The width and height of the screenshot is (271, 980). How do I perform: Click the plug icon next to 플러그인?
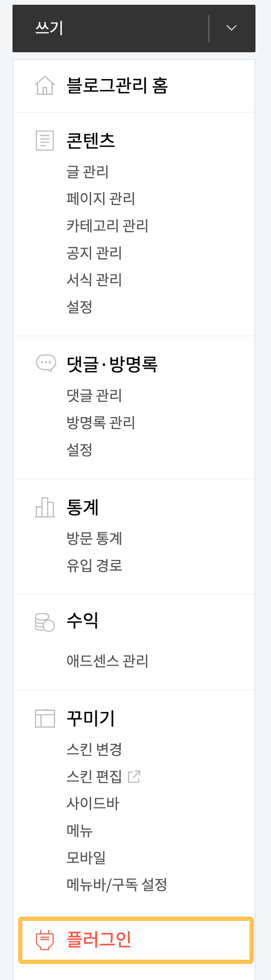tap(44, 943)
